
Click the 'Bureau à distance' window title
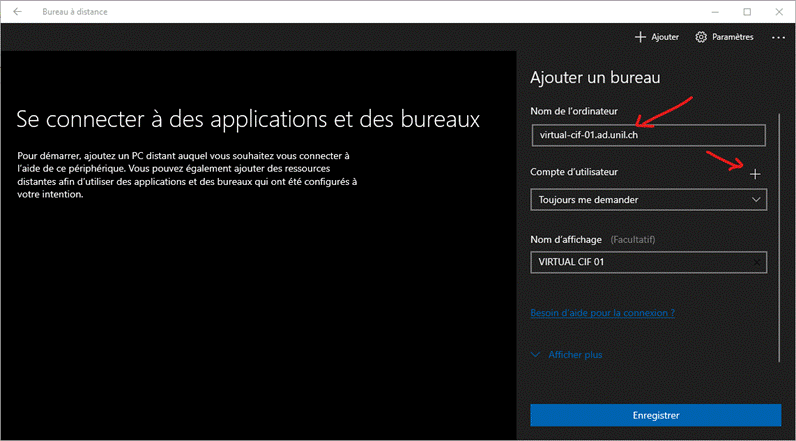click(x=75, y=11)
